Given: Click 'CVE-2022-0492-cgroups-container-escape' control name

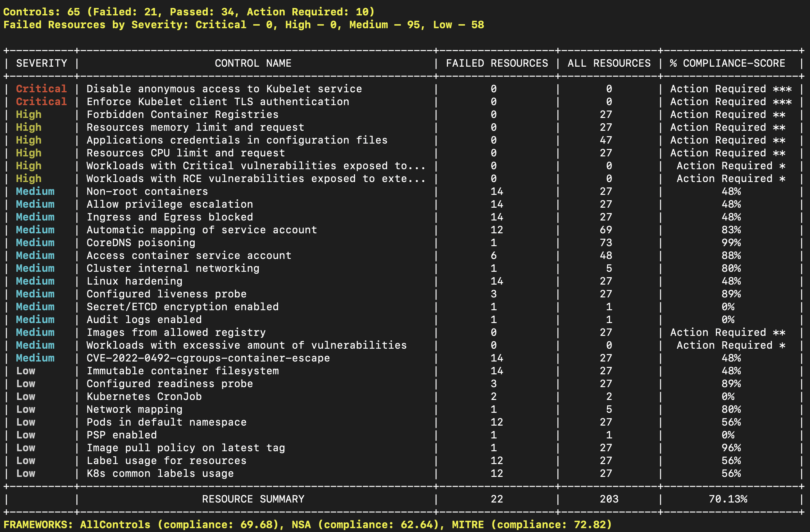Looking at the screenshot, I should [x=208, y=358].
